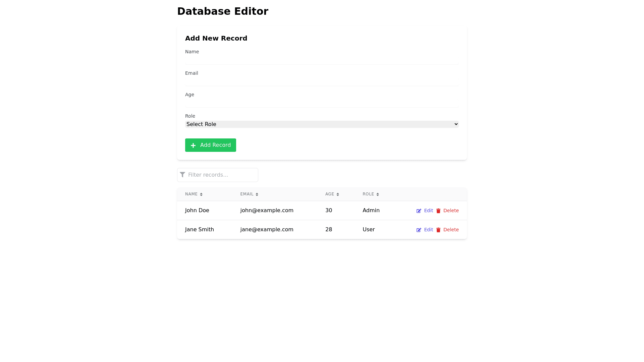Click the sort arrows next to Email header
This screenshot has height=362, width=644.
(x=257, y=194)
